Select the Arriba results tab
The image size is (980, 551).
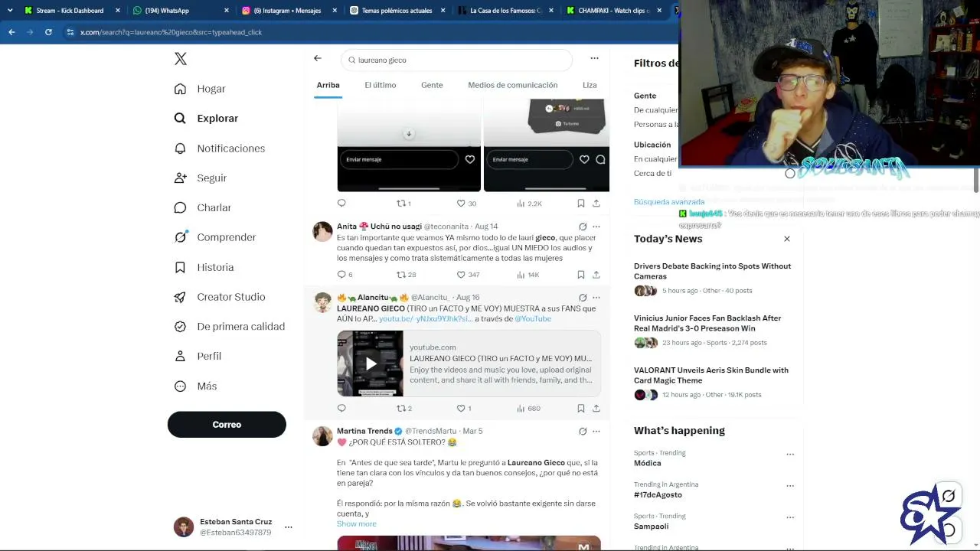click(x=328, y=85)
